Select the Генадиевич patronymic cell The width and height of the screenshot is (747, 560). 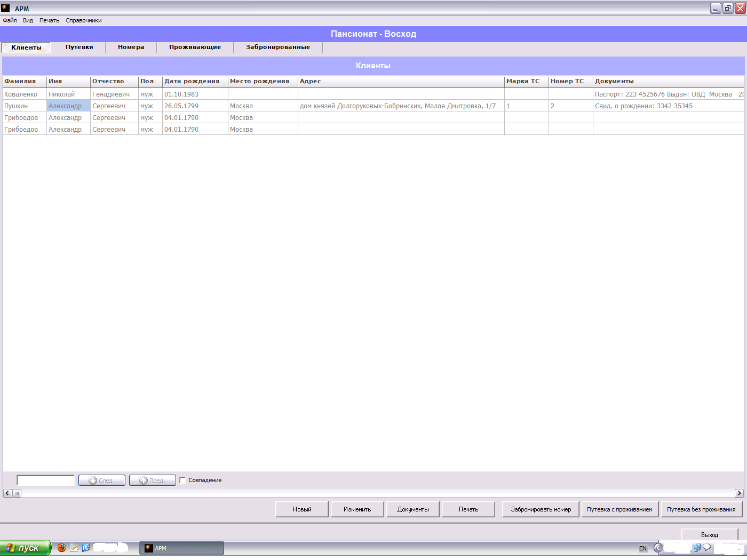click(115, 94)
